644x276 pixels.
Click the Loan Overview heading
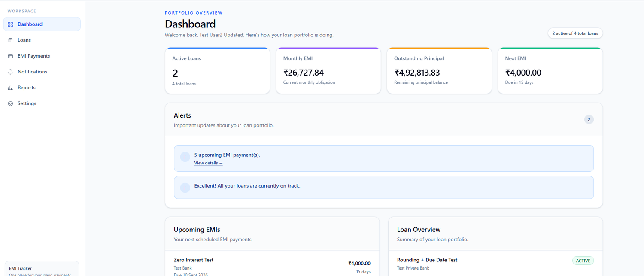click(x=419, y=230)
